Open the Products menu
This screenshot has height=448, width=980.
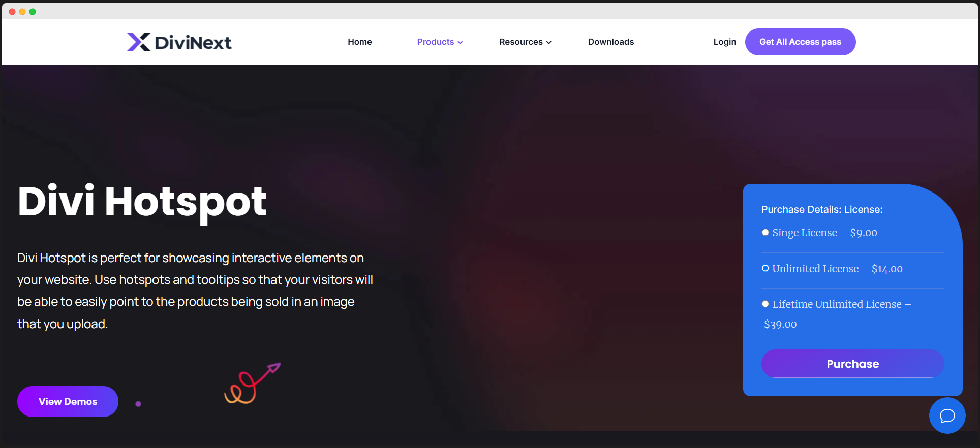(440, 42)
